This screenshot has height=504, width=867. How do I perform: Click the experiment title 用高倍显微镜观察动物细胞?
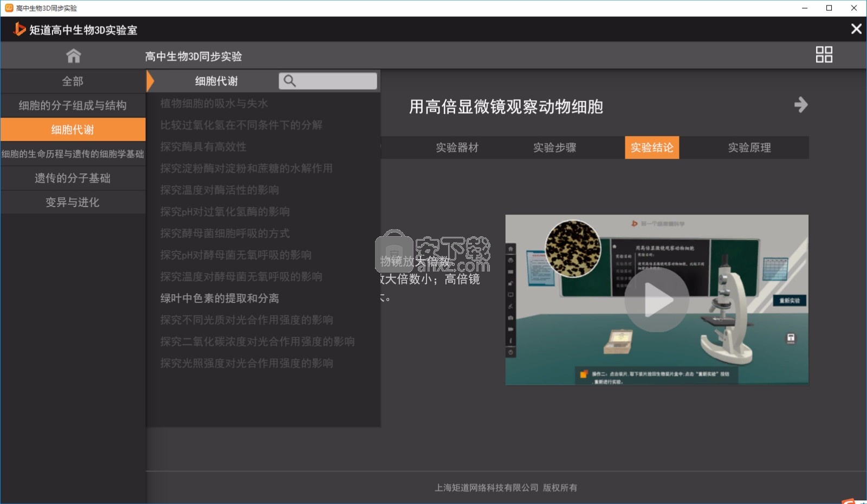(x=506, y=107)
